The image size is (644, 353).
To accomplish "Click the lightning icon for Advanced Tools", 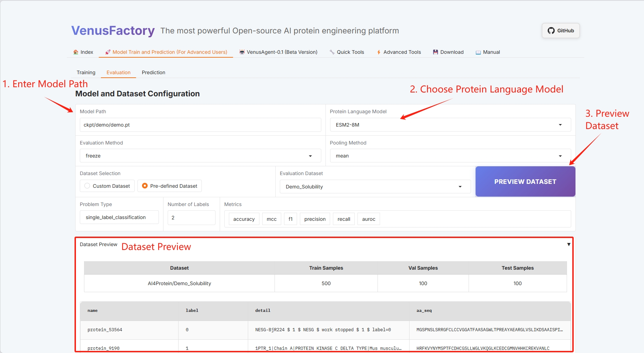I will point(379,52).
